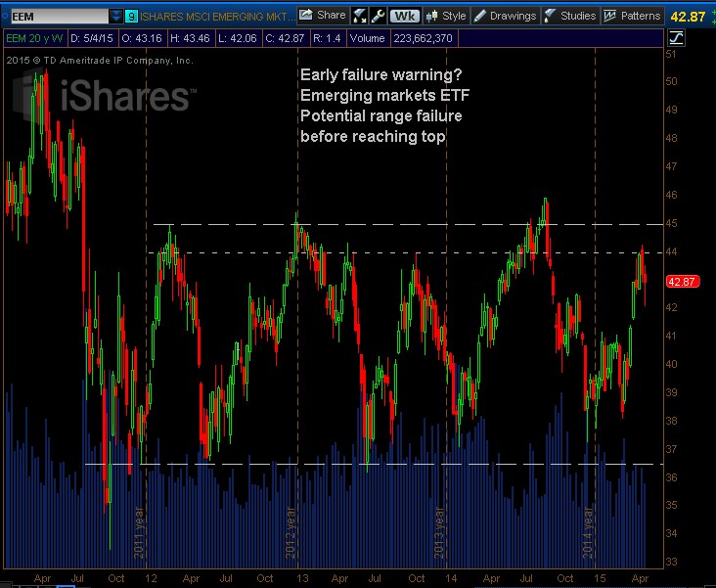Image resolution: width=716 pixels, height=588 pixels.
Task: Click the green number 9 linking icon
Action: point(131,17)
